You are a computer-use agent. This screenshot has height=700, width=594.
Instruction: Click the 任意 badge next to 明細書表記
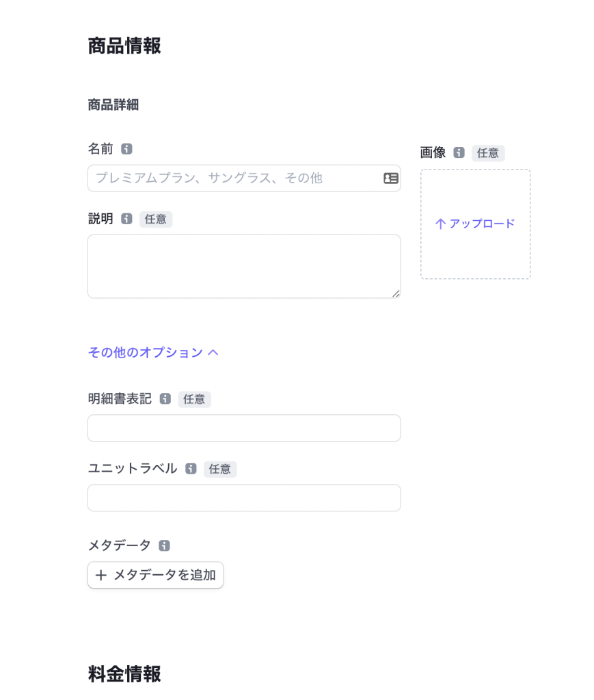coord(194,399)
